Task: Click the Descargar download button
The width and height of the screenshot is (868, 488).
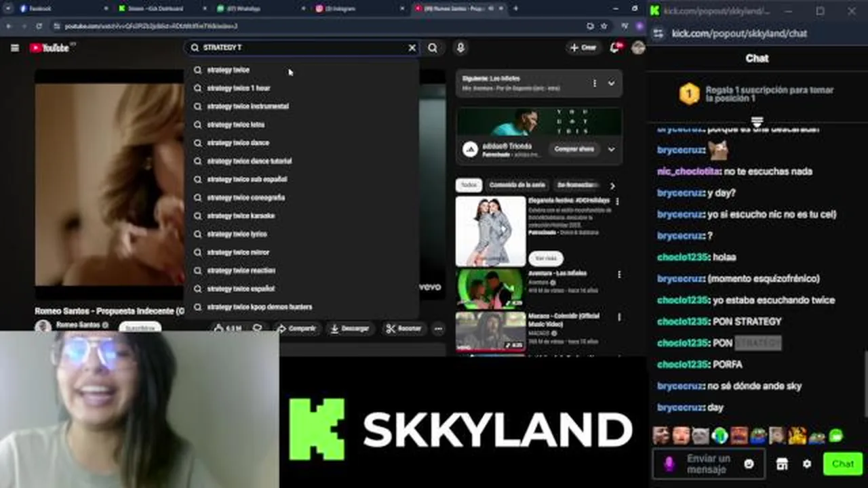Action: 350,329
